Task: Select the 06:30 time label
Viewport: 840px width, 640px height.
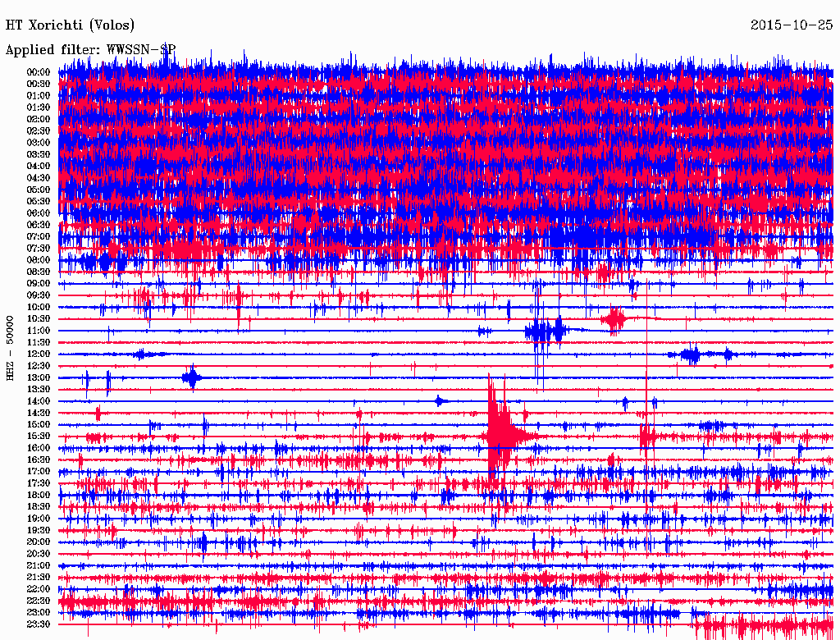Action: click(x=39, y=225)
